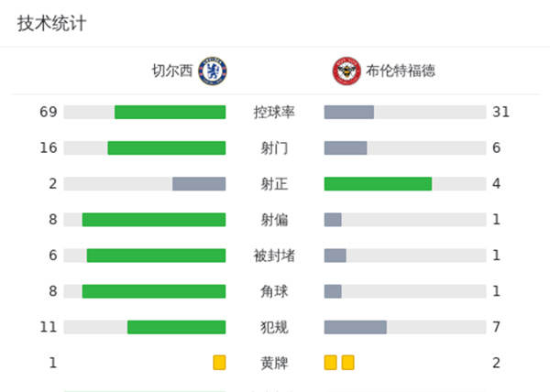This screenshot has width=550, height=392.
Task: Click Brentford's gray 犯规 fouls bar
Action: [x=356, y=327]
